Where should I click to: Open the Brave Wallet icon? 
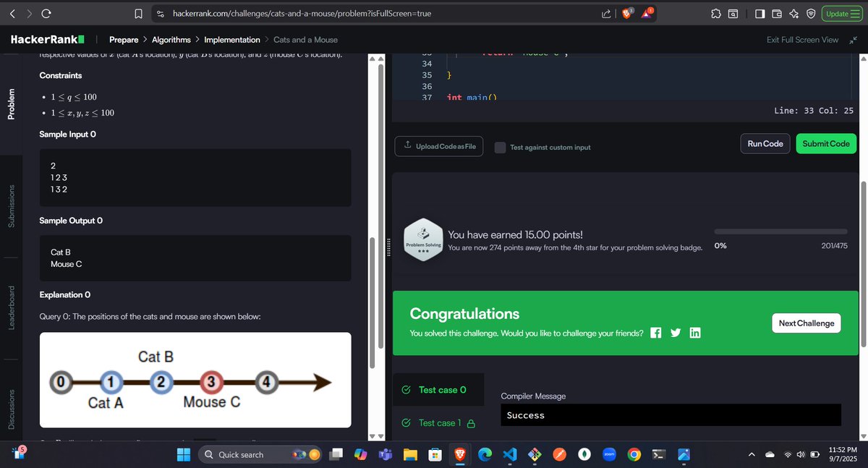pyautogui.click(x=778, y=13)
